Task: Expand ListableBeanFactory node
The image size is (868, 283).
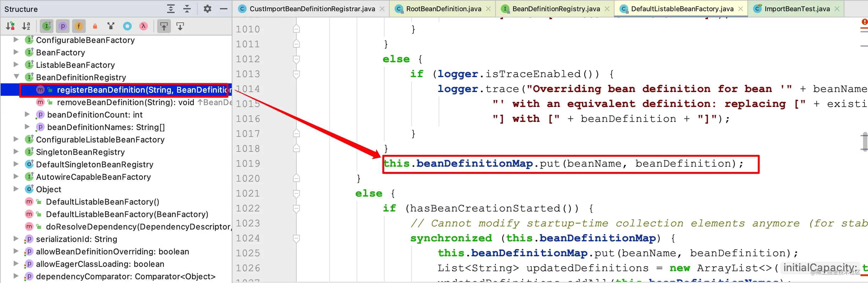Action: click(x=16, y=64)
